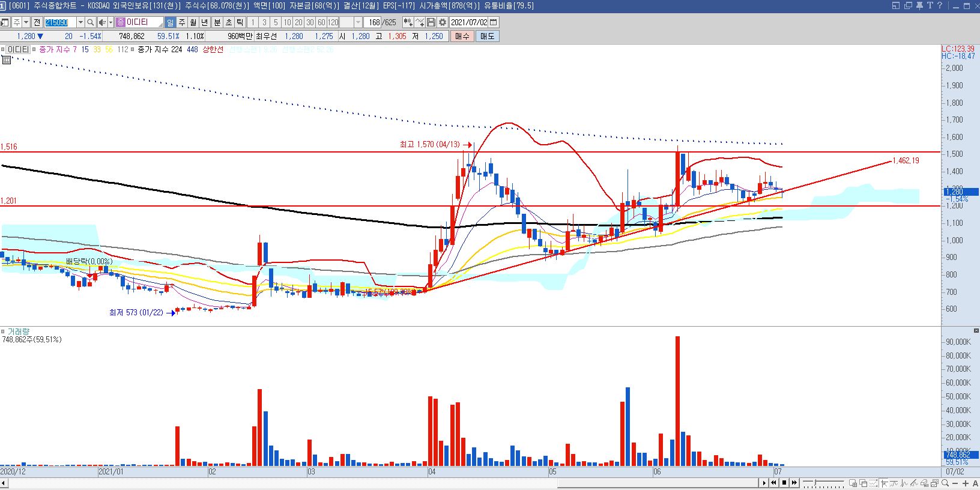Click the candle compare toolbar icon
This screenshot has height=490, width=980.
[408, 22]
